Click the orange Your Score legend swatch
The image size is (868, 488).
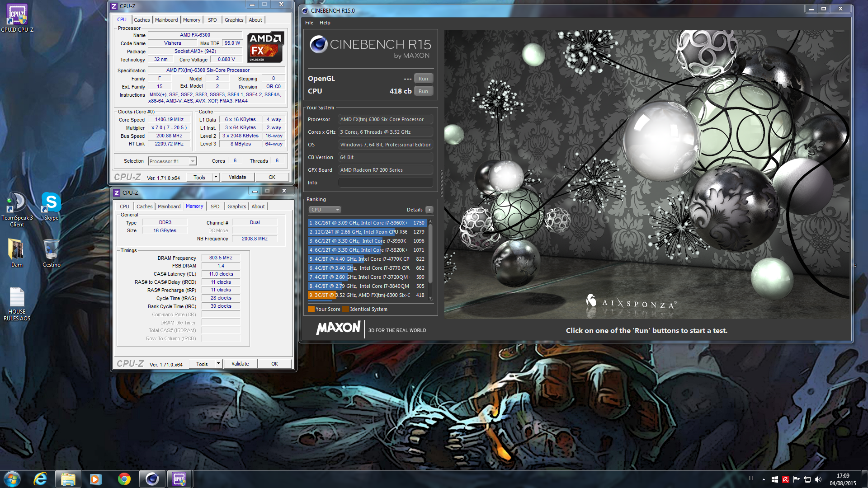click(x=311, y=309)
